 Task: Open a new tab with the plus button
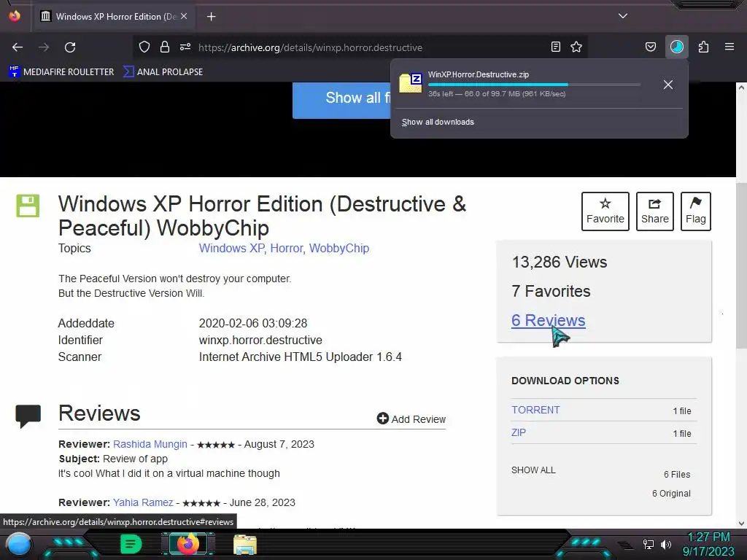[211, 17]
